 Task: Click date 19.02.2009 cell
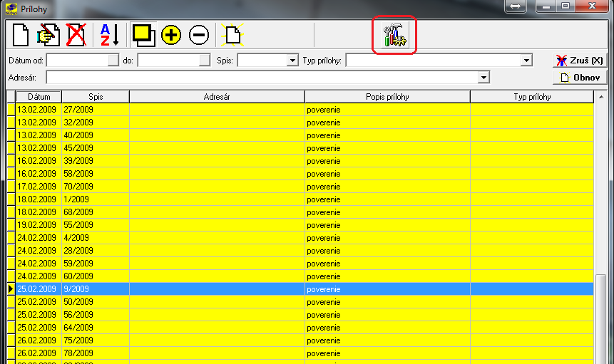pyautogui.click(x=37, y=225)
